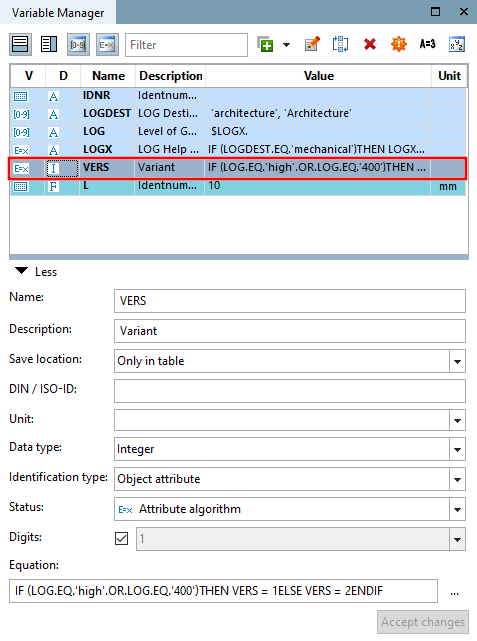Toggle the value range [0-9] filter icon
The width and height of the screenshot is (477, 641).
pyautogui.click(x=78, y=45)
